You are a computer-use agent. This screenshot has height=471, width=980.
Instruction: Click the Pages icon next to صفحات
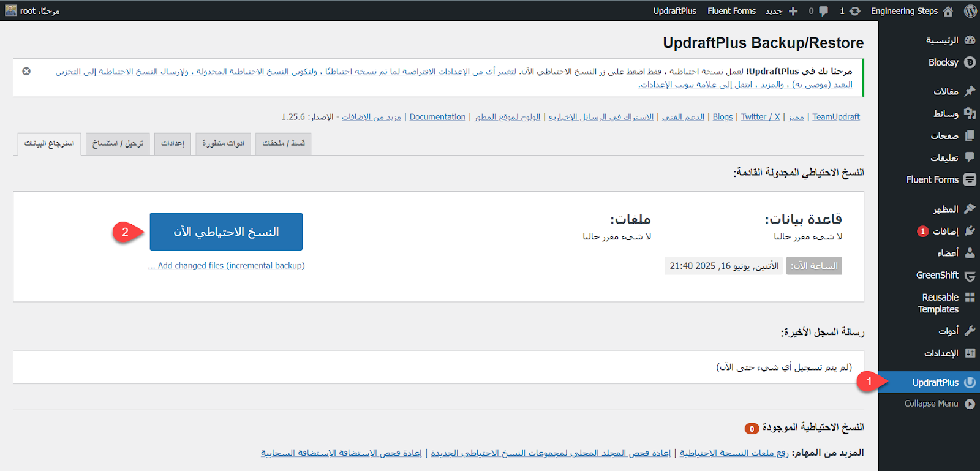(x=970, y=135)
